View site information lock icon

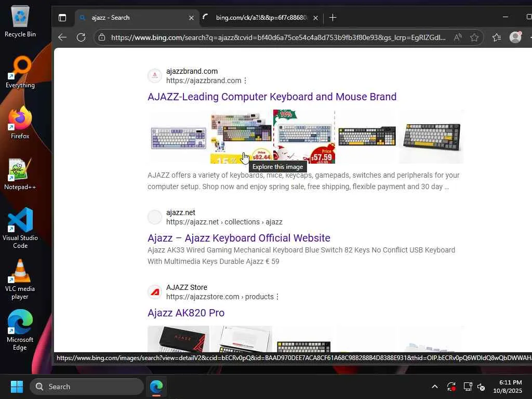pyautogui.click(x=102, y=37)
